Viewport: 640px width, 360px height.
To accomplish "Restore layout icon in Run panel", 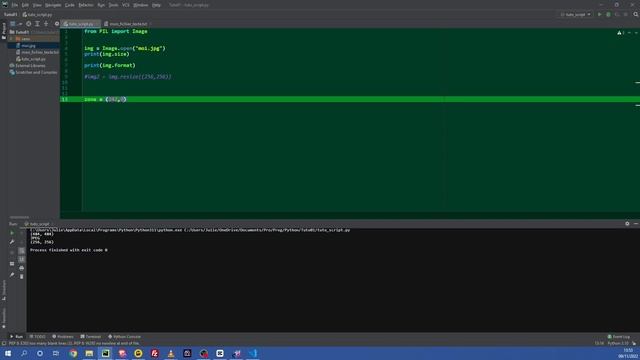I will (x=12, y=264).
